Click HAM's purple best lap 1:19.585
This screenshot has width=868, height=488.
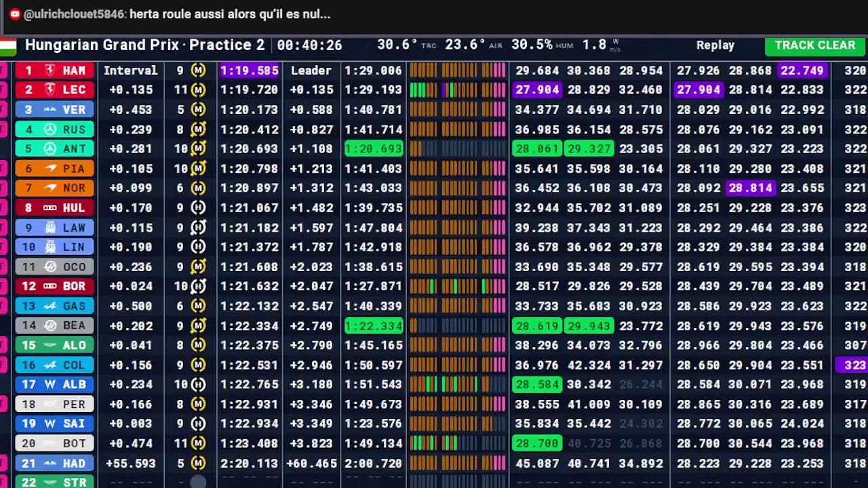pos(249,70)
